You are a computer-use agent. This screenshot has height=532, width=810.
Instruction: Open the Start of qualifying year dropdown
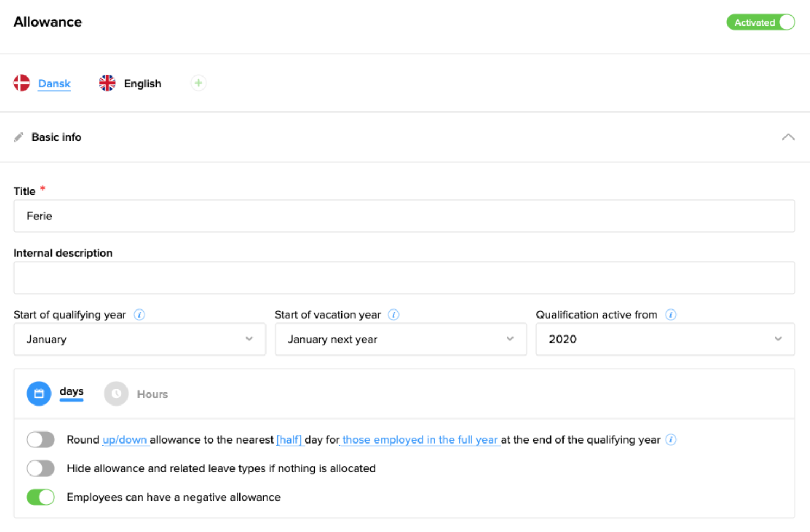(140, 339)
